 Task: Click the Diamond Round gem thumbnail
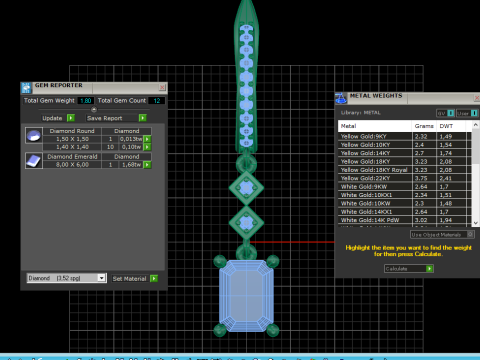click(34, 135)
